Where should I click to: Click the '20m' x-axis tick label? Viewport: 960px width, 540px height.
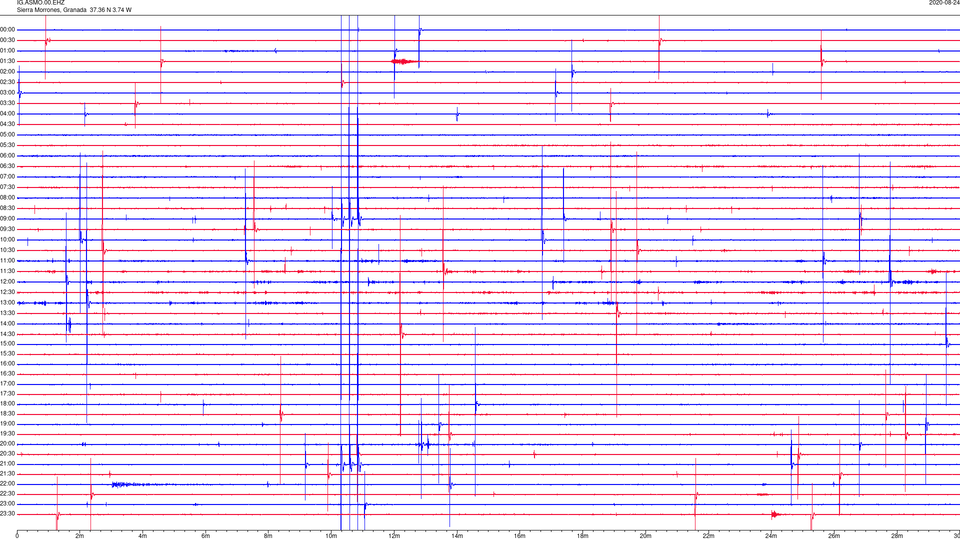tap(645, 536)
